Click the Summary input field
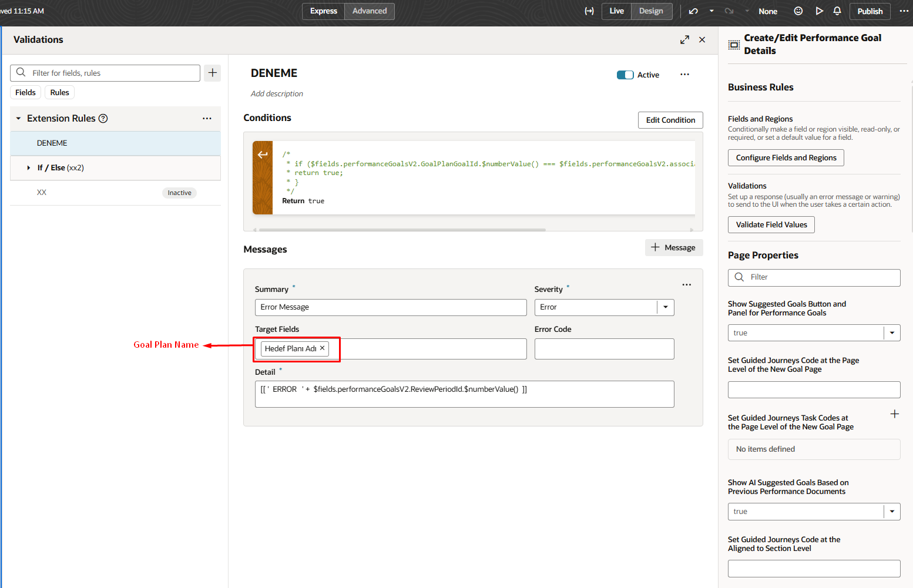 pyautogui.click(x=391, y=307)
